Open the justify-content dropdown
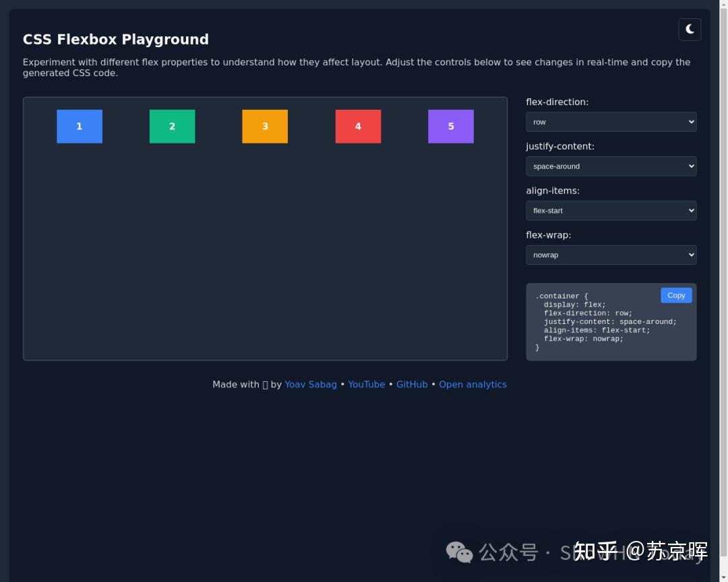Image resolution: width=728 pixels, height=582 pixels. click(x=611, y=166)
